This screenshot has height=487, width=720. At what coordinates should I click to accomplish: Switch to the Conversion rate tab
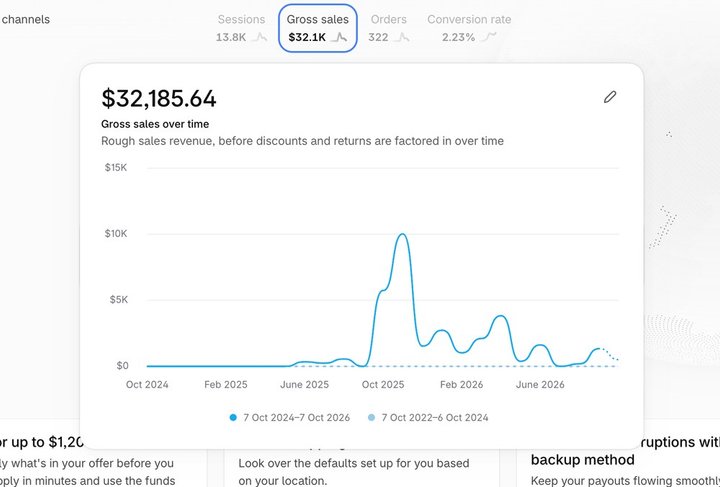(x=469, y=28)
